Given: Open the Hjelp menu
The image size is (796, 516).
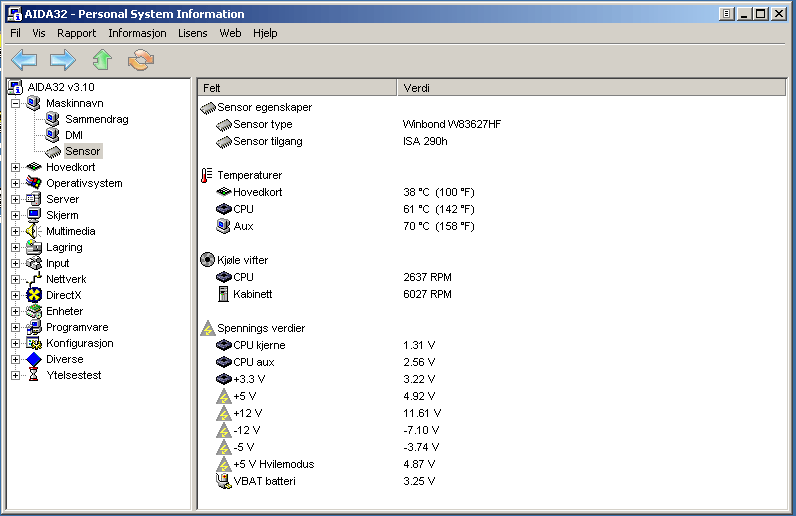Looking at the screenshot, I should (265, 33).
